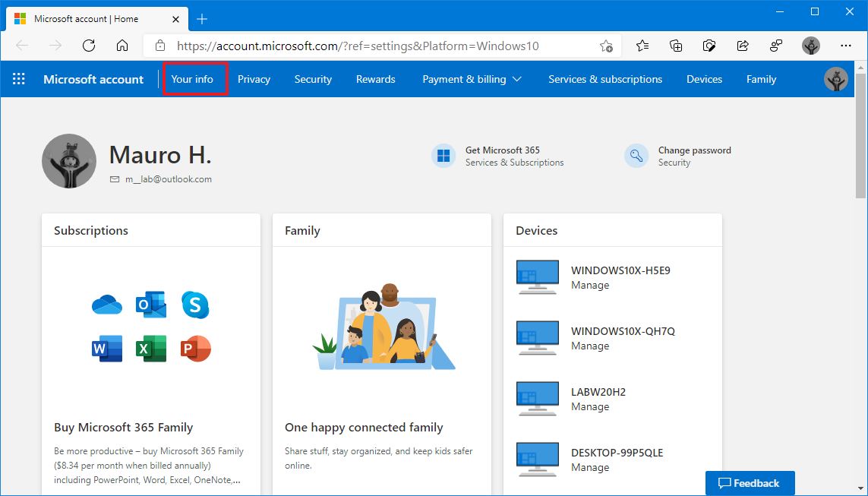
Task: Click the browser Forward arrow
Action: [55, 46]
